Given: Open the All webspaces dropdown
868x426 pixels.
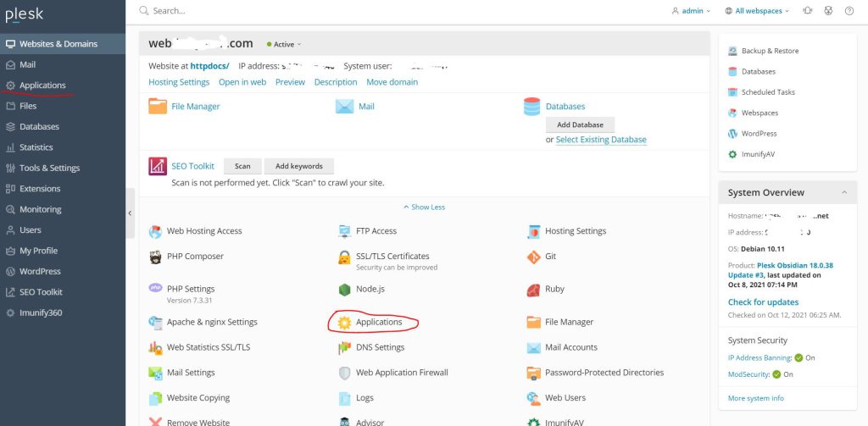Looking at the screenshot, I should pos(757,10).
